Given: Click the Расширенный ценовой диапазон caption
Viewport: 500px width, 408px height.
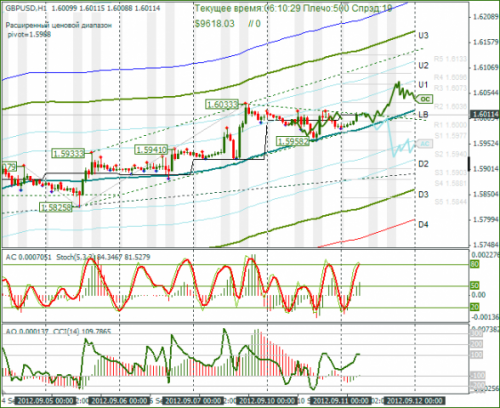Looking at the screenshot, I should pyautogui.click(x=59, y=25).
